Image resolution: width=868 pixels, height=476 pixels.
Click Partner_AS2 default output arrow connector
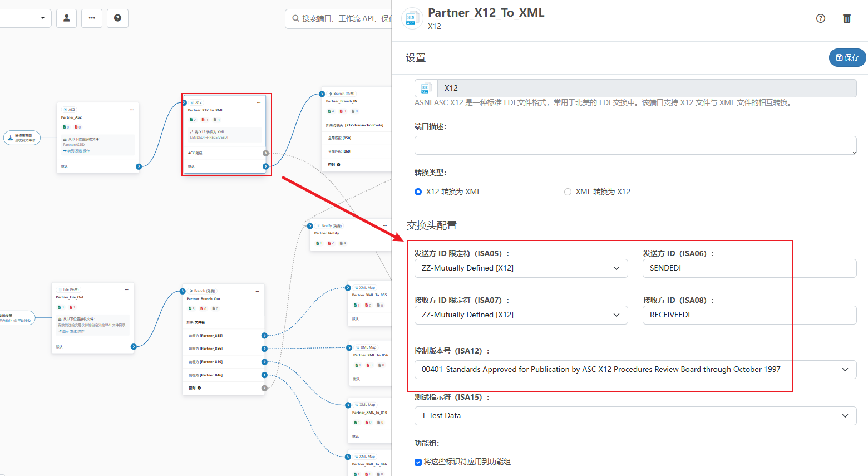click(139, 166)
